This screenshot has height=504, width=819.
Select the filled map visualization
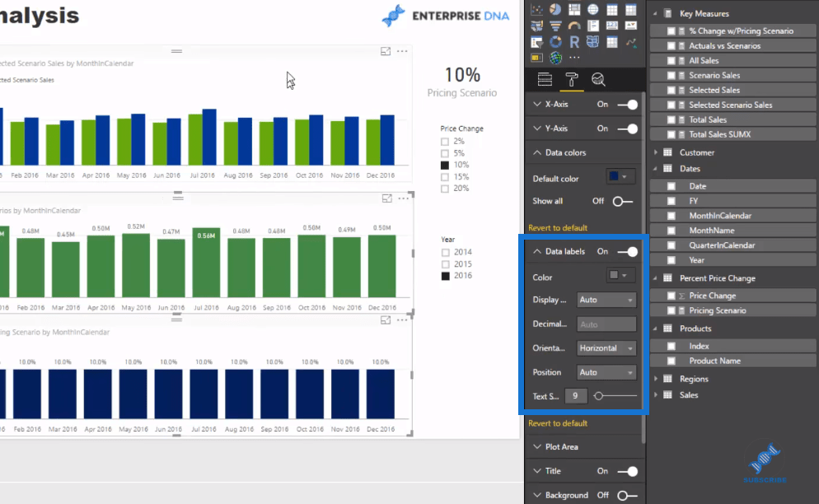(536, 26)
